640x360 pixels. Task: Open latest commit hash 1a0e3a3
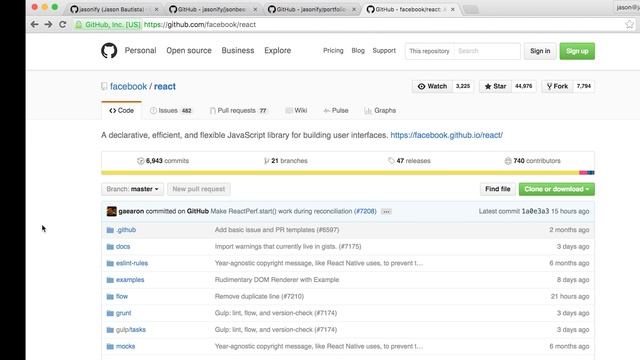tap(535, 211)
